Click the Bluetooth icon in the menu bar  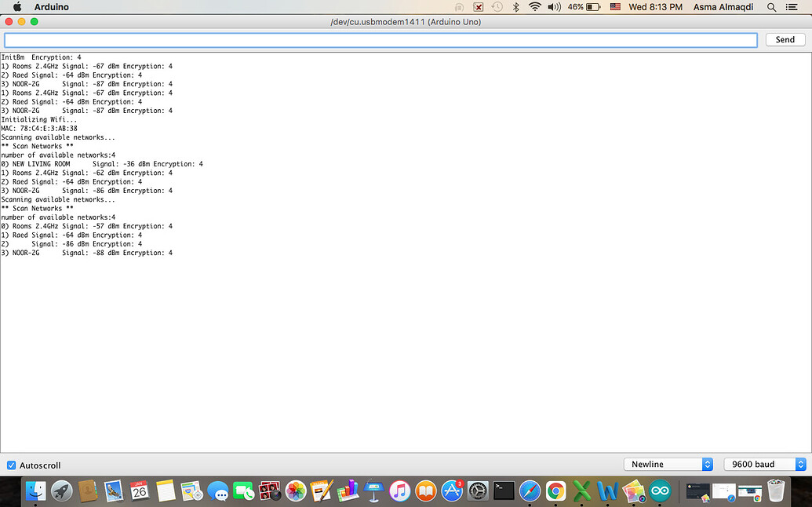tap(515, 6)
